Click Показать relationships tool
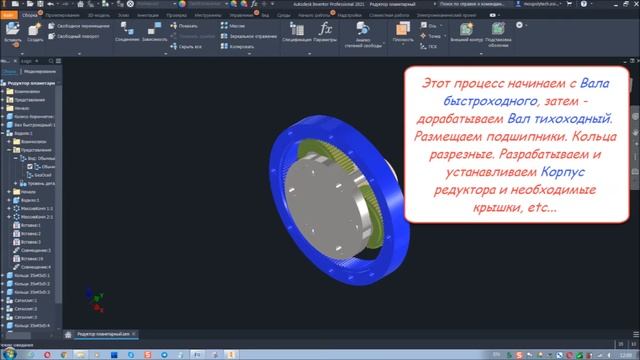640x360 pixels. tap(184, 26)
